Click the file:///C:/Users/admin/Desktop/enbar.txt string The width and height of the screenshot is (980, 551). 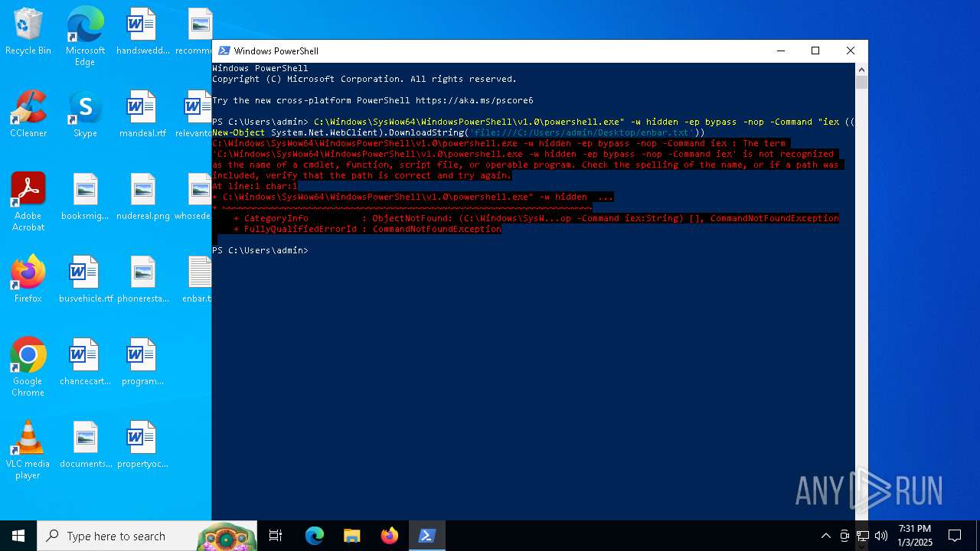click(582, 132)
